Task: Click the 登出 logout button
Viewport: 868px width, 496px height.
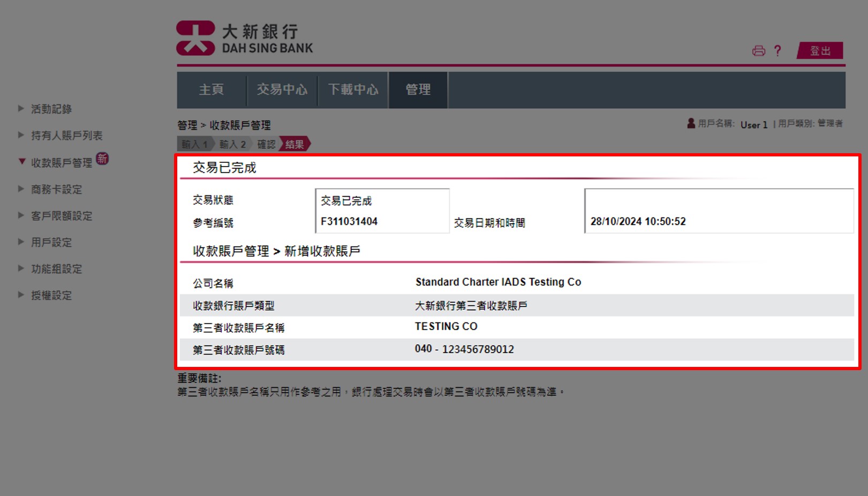Action: (x=820, y=50)
